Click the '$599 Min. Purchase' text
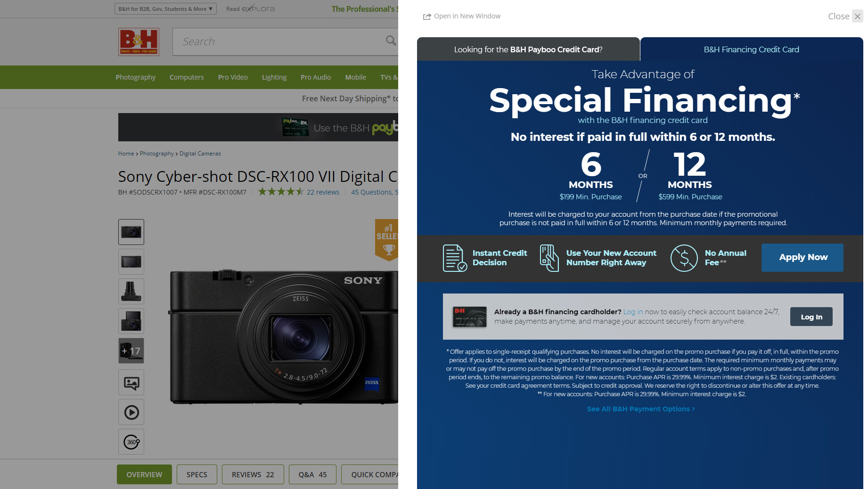 coord(690,197)
